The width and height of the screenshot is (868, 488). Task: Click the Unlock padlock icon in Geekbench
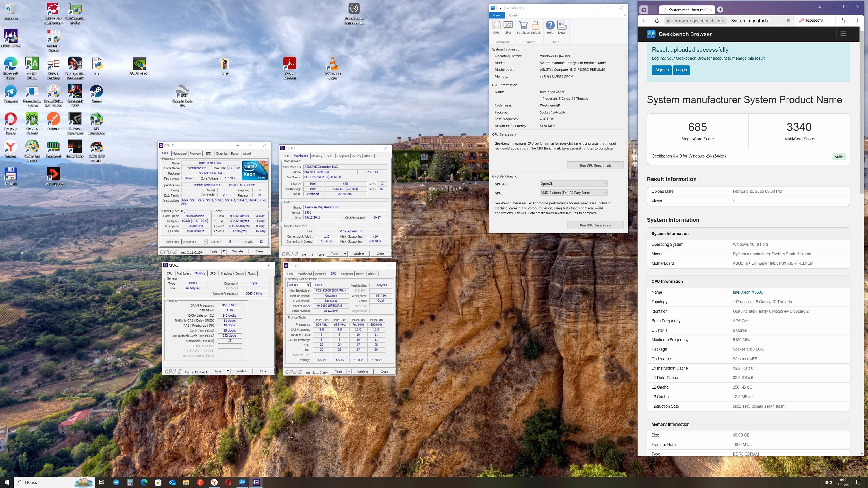pyautogui.click(x=536, y=27)
